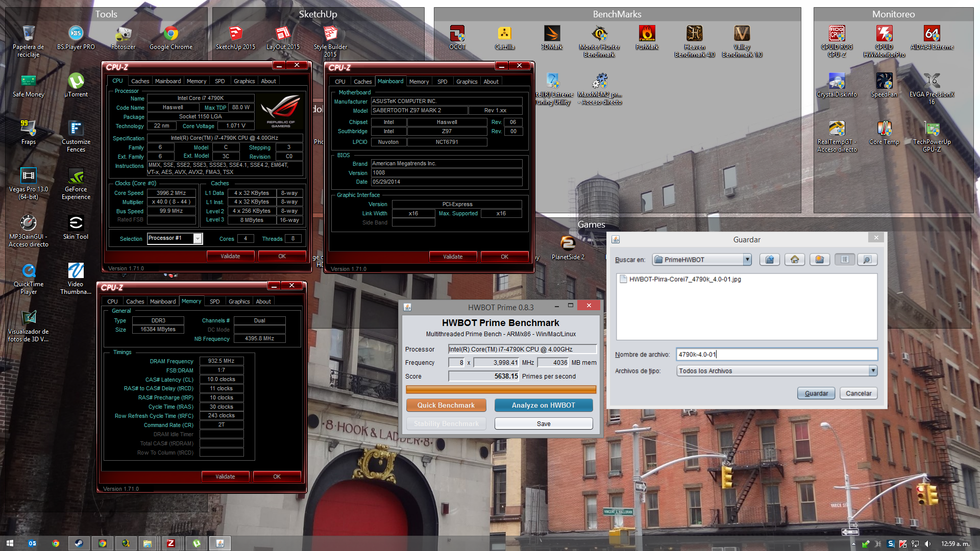Screen dimensions: 980x551
Task: Open CrystalDiskInfo desktop icon
Action: tap(837, 86)
